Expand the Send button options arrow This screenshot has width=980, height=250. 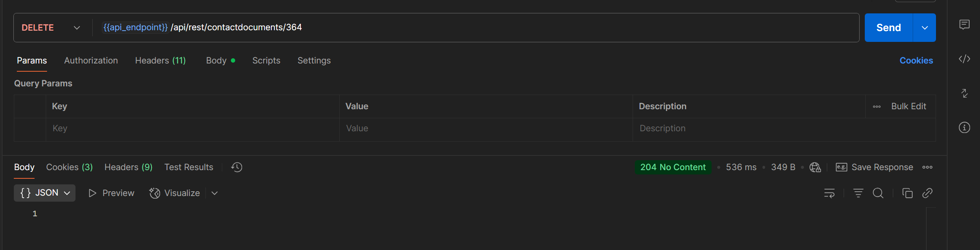924,28
